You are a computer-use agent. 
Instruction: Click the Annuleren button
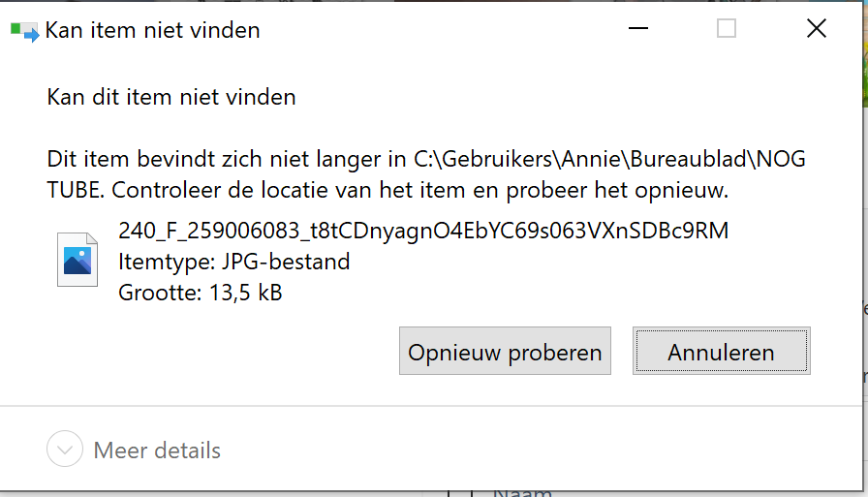(722, 351)
